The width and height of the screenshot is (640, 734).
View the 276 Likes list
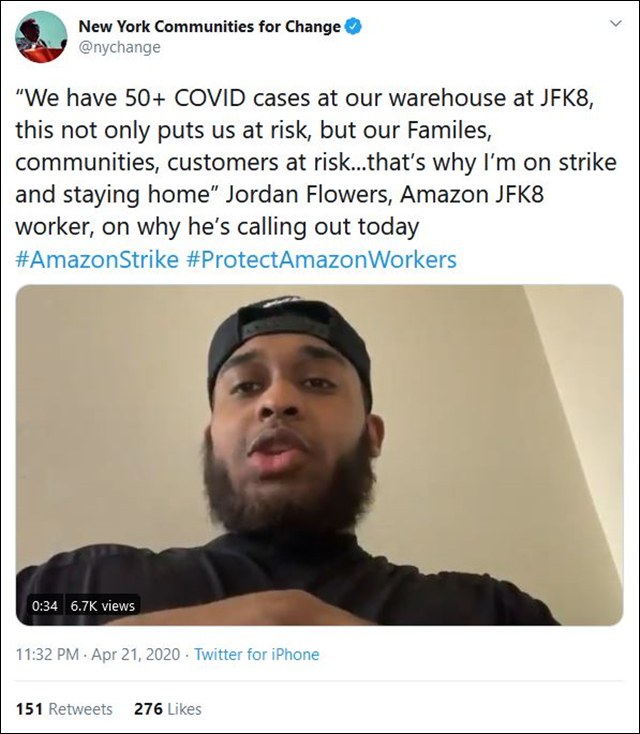point(168,709)
